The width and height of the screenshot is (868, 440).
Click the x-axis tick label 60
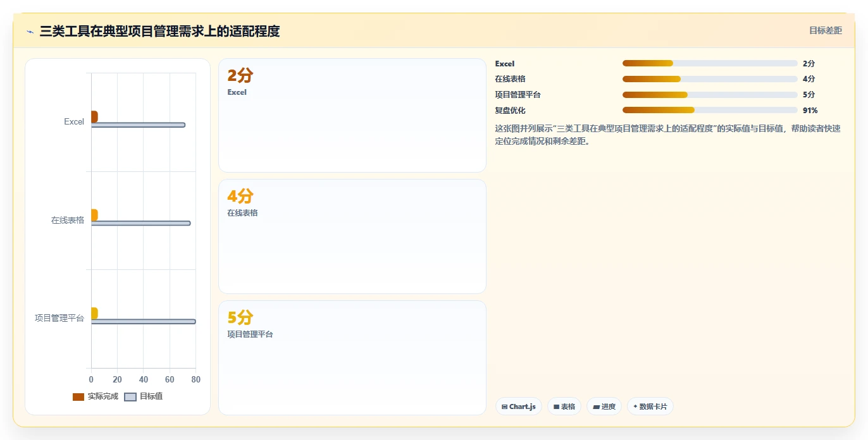coord(170,379)
